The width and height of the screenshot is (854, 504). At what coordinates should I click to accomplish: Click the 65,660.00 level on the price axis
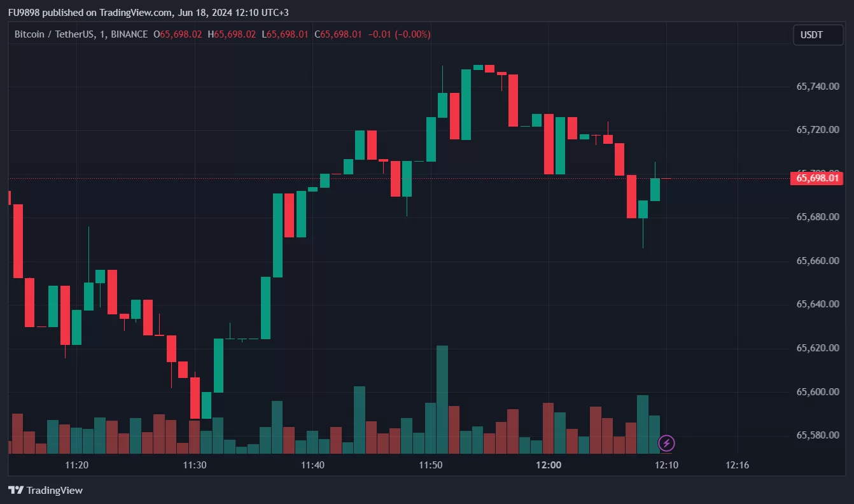pyautogui.click(x=817, y=261)
